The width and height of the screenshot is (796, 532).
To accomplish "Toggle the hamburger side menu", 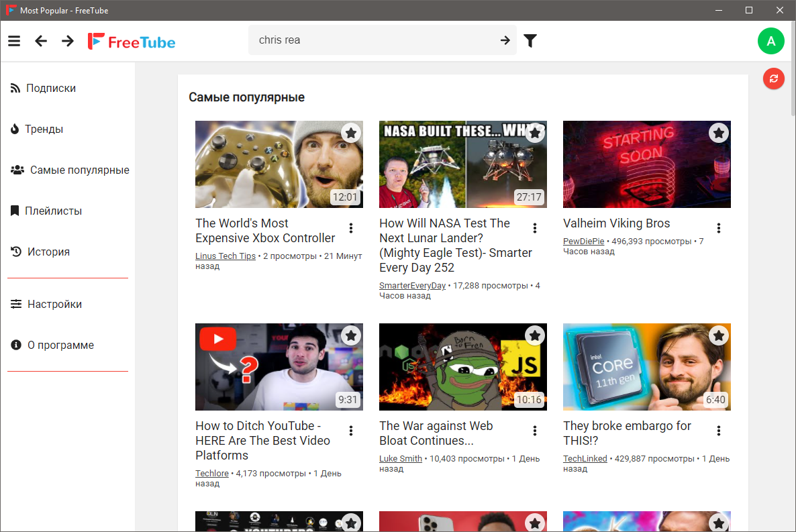I will point(14,41).
